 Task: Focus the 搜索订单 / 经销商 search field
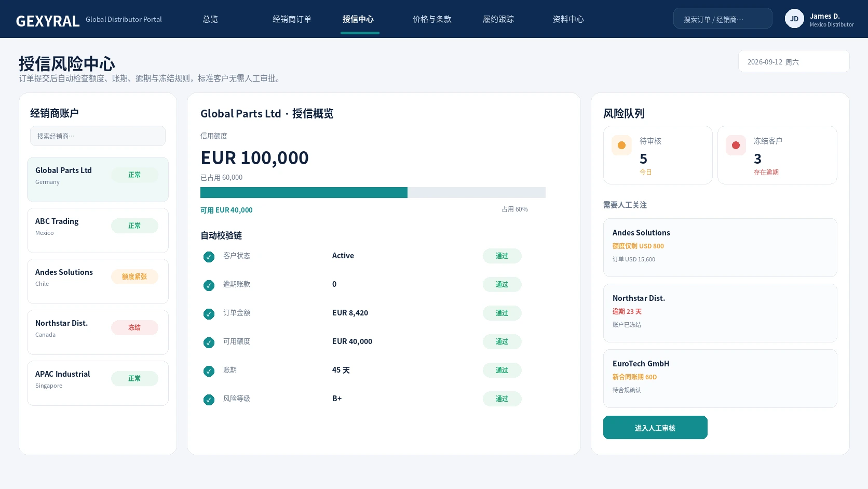pos(723,19)
